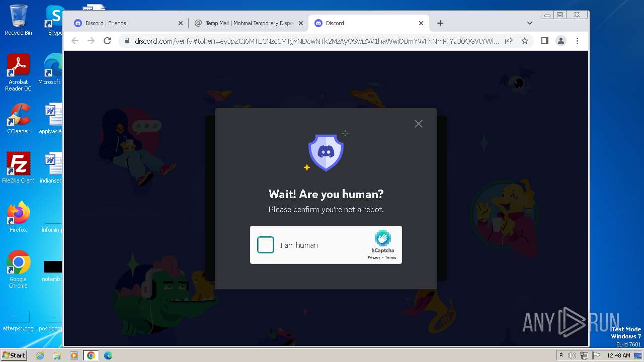Open the hCaptcha Privacy link
This screenshot has width=644, height=362.
pos(374,257)
